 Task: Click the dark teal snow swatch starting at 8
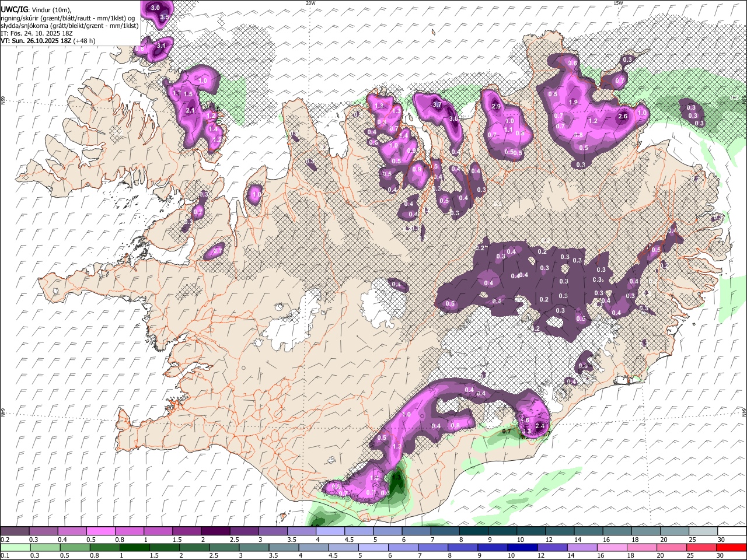click(473, 531)
